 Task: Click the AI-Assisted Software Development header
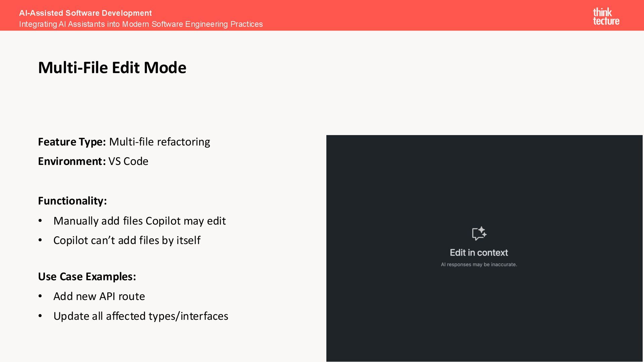tap(85, 13)
